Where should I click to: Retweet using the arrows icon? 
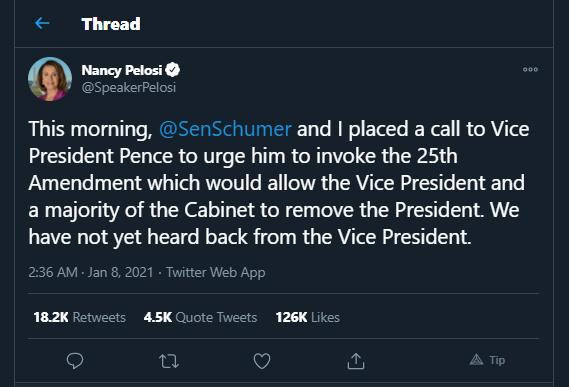[169, 361]
